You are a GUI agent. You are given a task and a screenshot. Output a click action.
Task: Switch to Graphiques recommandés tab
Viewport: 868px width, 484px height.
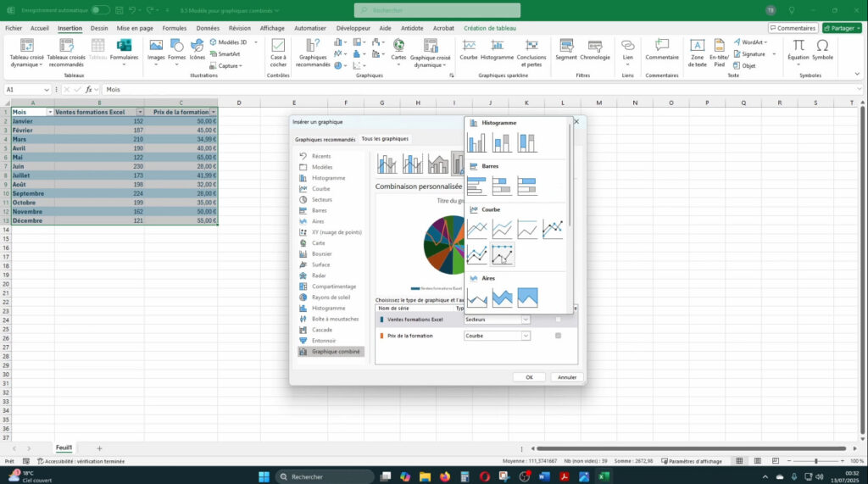[325, 139]
